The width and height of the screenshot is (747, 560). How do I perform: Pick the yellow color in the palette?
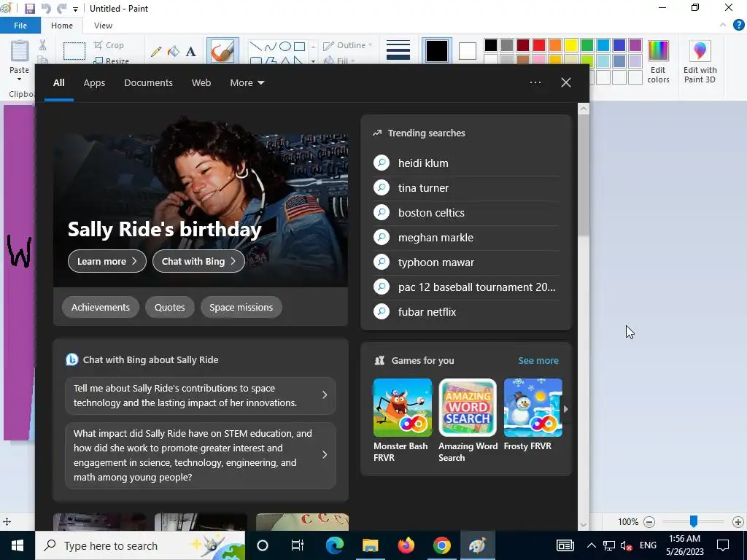click(570, 45)
